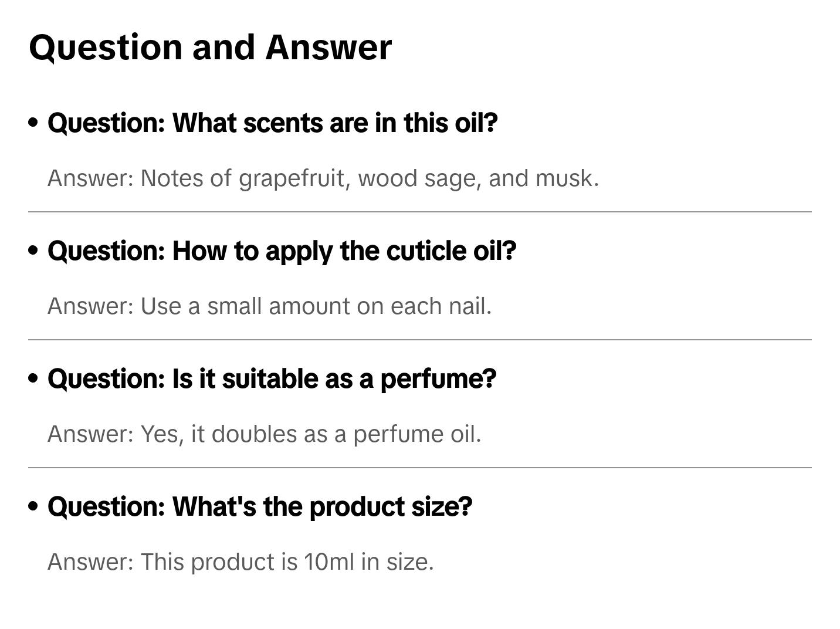Expand the "How to apply the cuticle oil?" question
This screenshot has height=629, width=840.
(x=282, y=251)
